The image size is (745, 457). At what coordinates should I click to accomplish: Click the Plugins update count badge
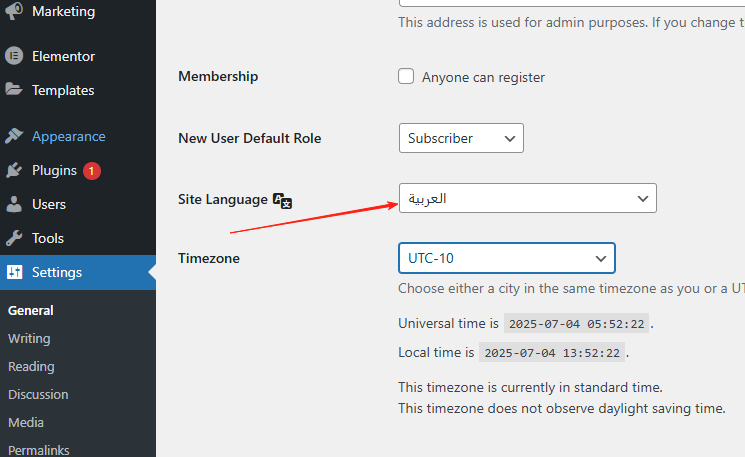pyautogui.click(x=92, y=170)
